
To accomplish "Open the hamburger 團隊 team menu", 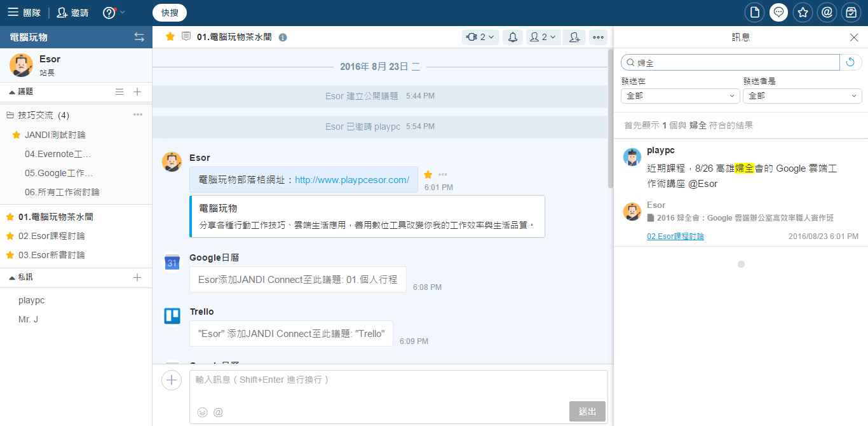I will pos(25,12).
